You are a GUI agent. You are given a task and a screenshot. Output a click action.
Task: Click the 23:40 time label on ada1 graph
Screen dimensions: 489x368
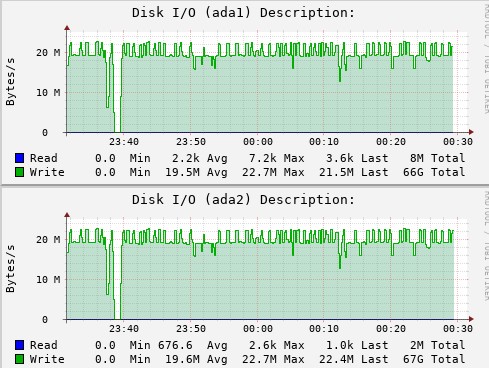tap(124, 142)
